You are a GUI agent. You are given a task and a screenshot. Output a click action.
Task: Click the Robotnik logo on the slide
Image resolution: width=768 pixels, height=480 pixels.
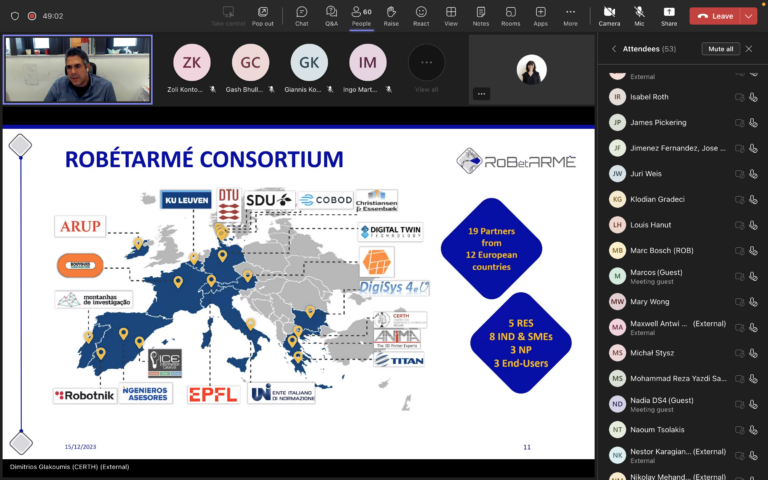[85, 395]
